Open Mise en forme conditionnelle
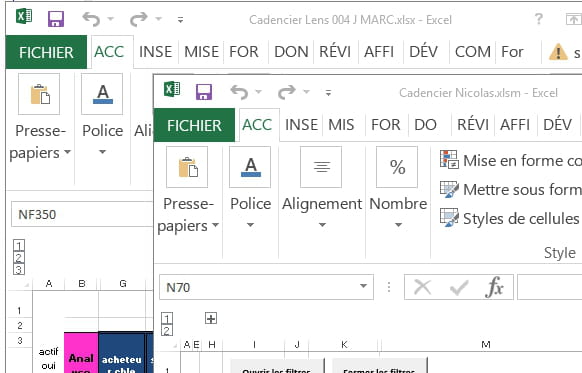 point(510,160)
